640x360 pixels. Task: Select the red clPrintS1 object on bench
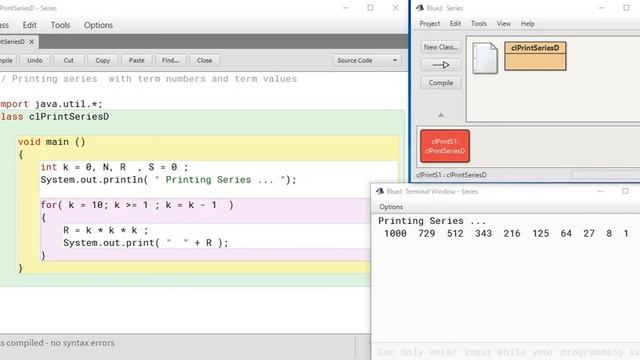click(445, 146)
